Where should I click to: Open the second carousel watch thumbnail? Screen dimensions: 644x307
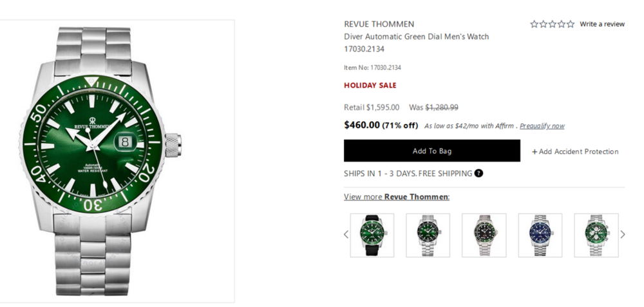[428, 235]
